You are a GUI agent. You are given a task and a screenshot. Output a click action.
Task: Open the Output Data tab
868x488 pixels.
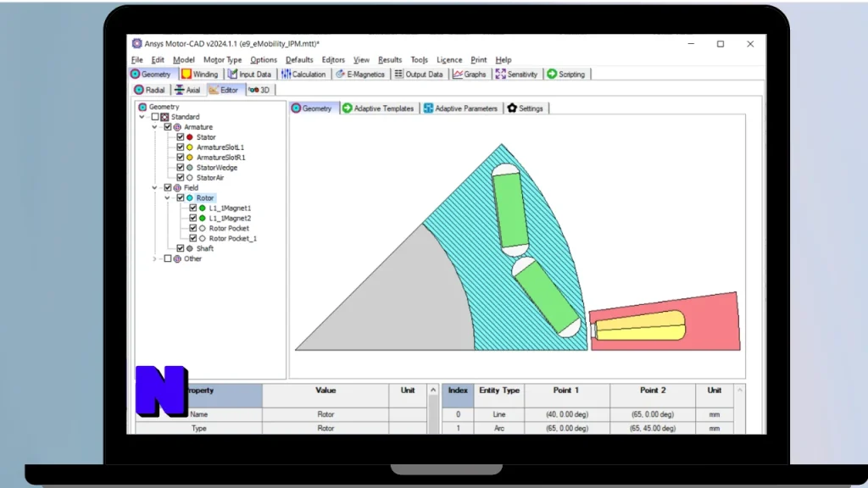pyautogui.click(x=419, y=75)
